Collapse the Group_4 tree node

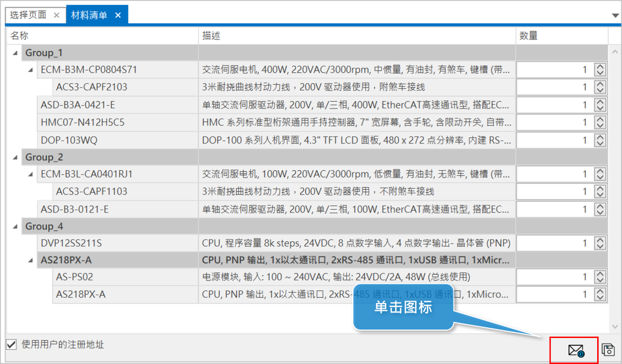coord(15,226)
